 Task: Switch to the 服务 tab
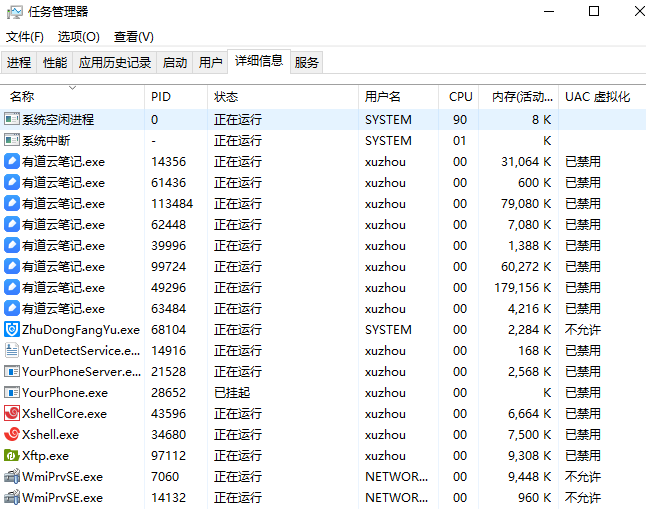coord(307,63)
